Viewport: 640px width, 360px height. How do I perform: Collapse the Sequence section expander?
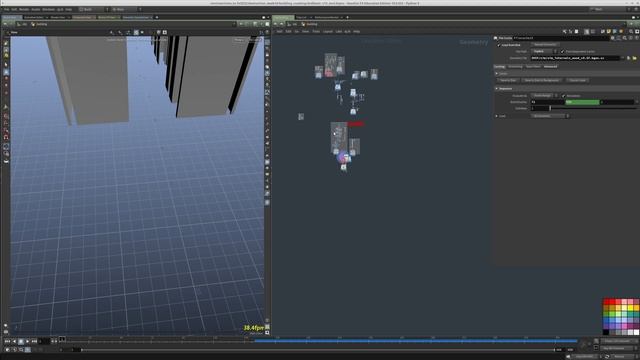pos(497,89)
